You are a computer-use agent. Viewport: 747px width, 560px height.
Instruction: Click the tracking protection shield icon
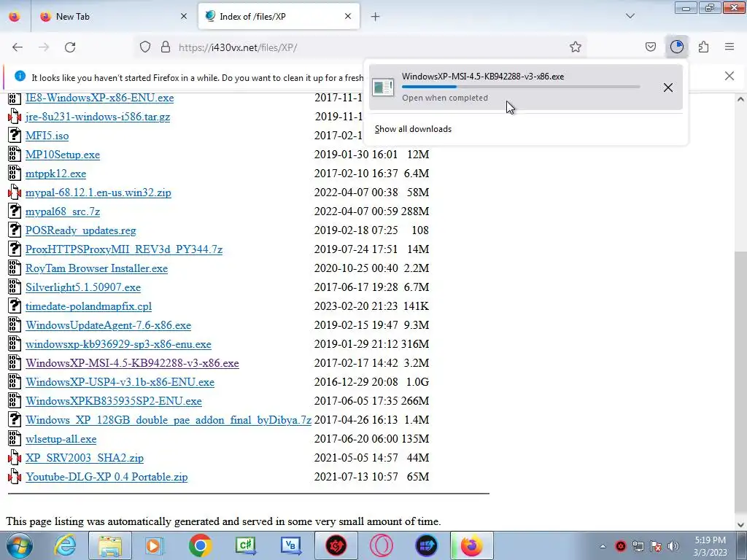click(145, 47)
